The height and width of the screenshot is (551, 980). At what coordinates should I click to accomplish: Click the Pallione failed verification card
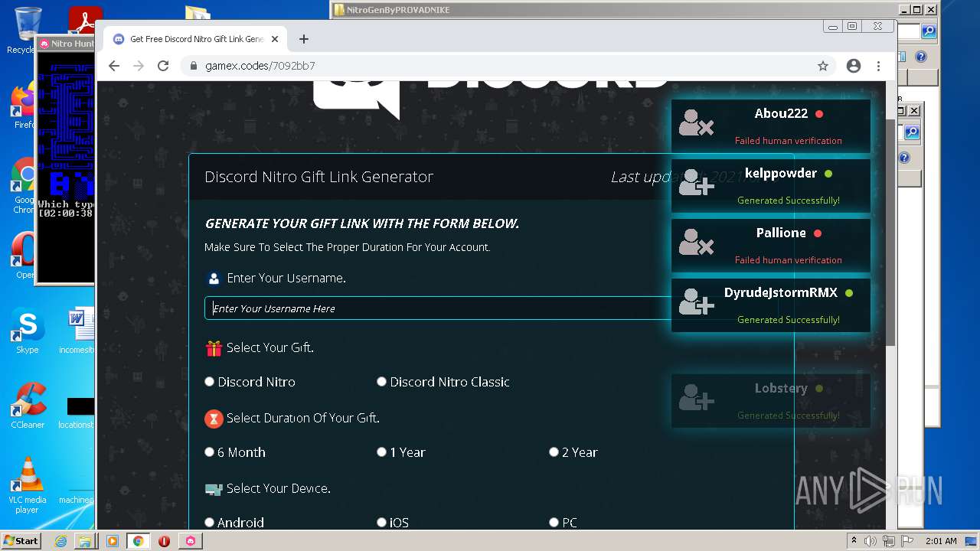[x=771, y=245]
